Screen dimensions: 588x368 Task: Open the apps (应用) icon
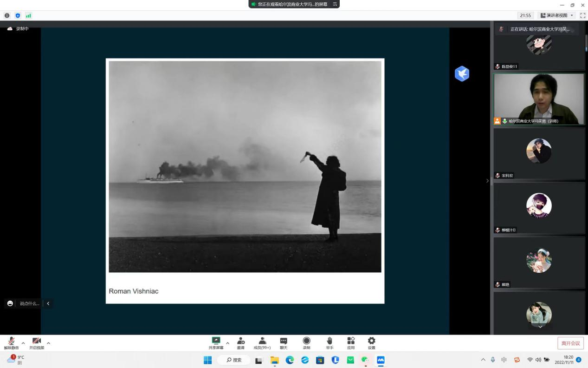click(351, 343)
